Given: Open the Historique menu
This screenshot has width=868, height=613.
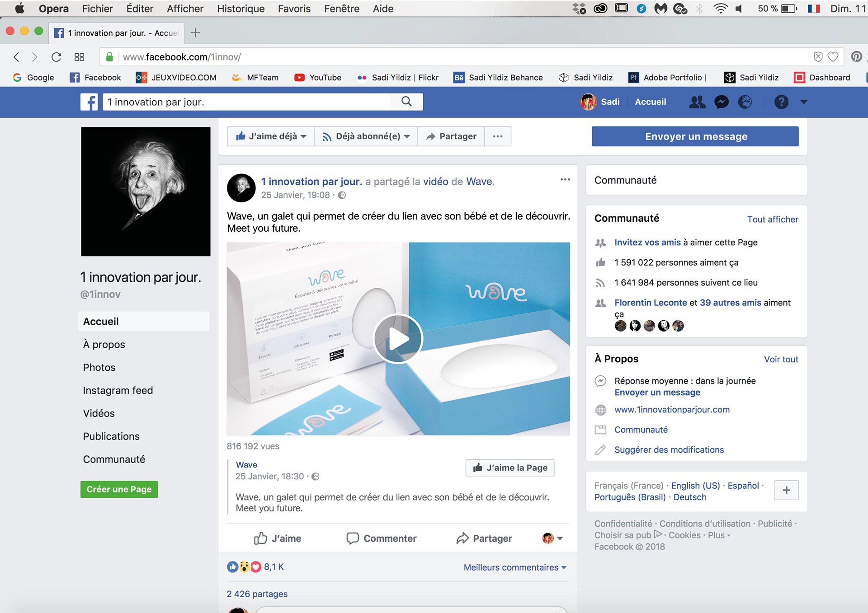Looking at the screenshot, I should (241, 9).
